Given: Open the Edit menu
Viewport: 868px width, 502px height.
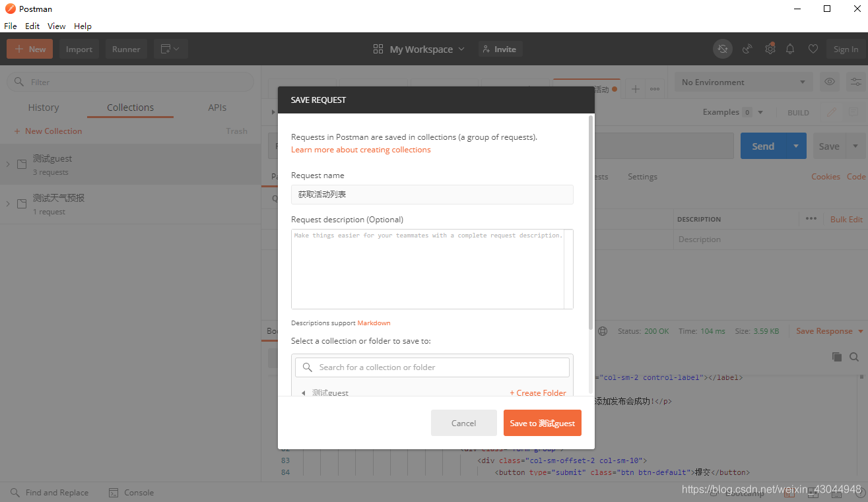Looking at the screenshot, I should (x=32, y=26).
